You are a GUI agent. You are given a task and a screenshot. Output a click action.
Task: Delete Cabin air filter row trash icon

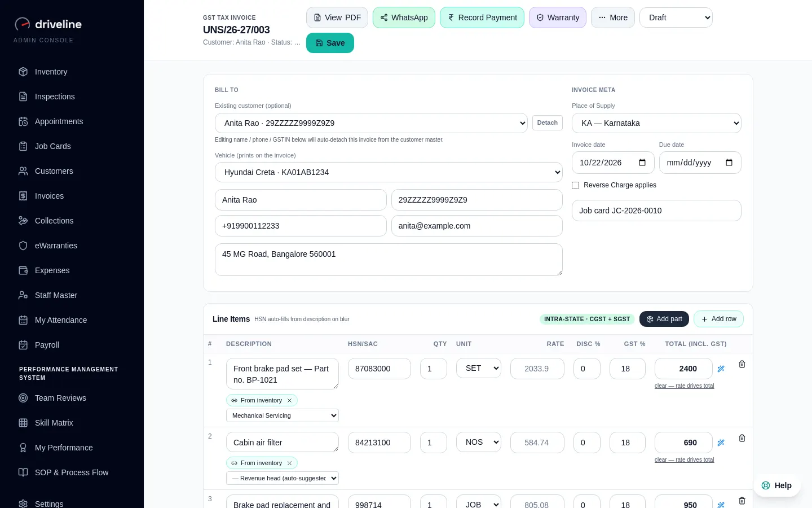click(742, 438)
